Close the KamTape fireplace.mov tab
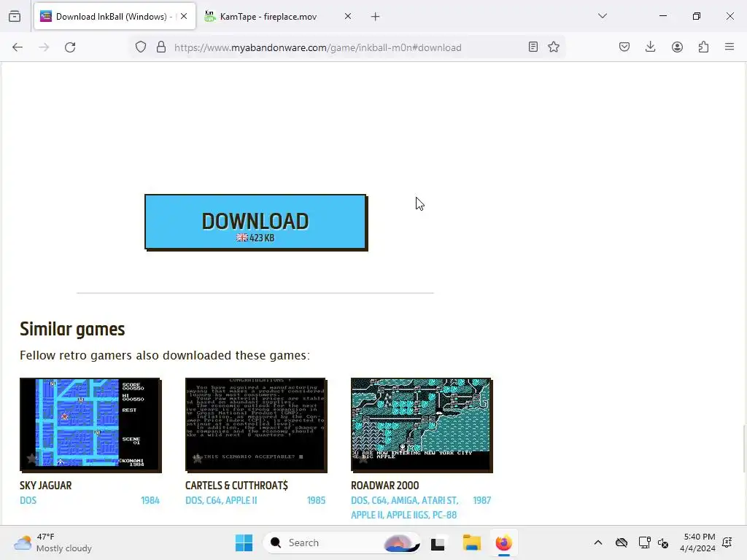This screenshot has width=747, height=560. tap(348, 16)
